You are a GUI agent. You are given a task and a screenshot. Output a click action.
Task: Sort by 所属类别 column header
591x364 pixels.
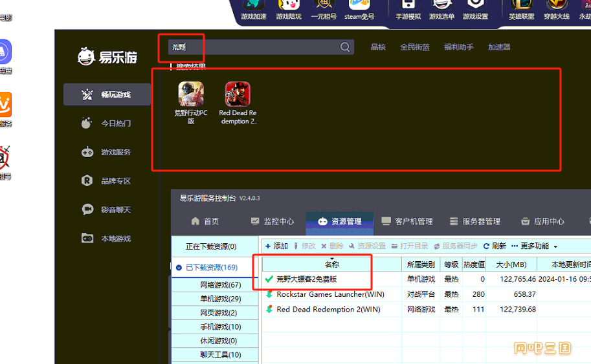click(x=421, y=264)
